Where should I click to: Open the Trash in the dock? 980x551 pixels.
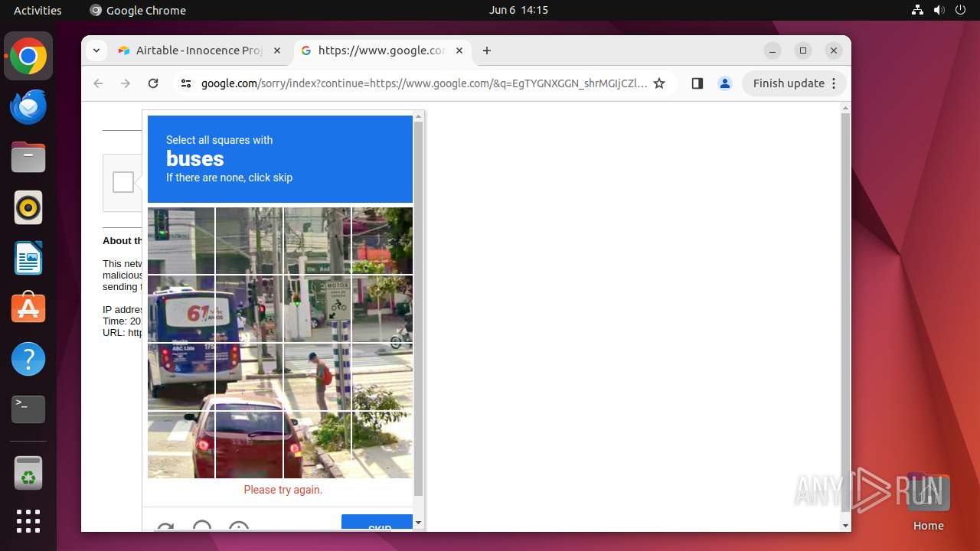[x=28, y=473]
